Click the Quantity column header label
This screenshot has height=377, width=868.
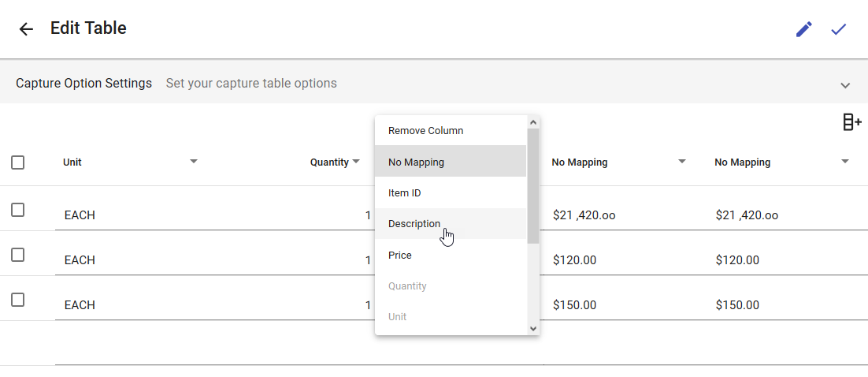[x=329, y=162]
